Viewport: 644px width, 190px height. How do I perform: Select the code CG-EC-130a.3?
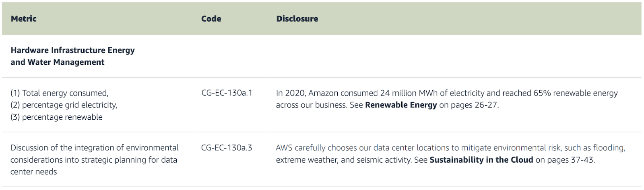click(x=227, y=148)
